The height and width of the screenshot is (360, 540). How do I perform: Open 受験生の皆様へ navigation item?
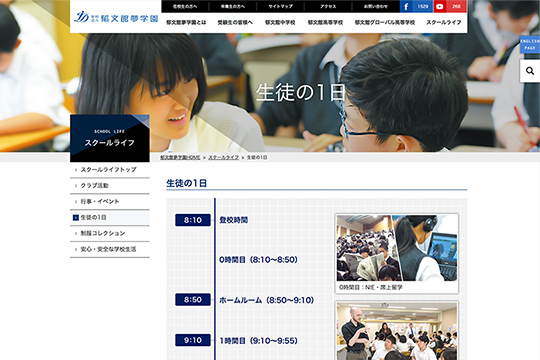[235, 22]
